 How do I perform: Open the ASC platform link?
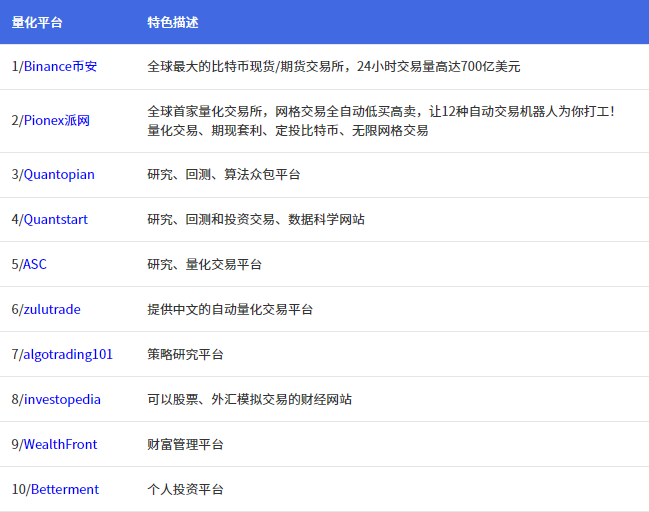35,264
